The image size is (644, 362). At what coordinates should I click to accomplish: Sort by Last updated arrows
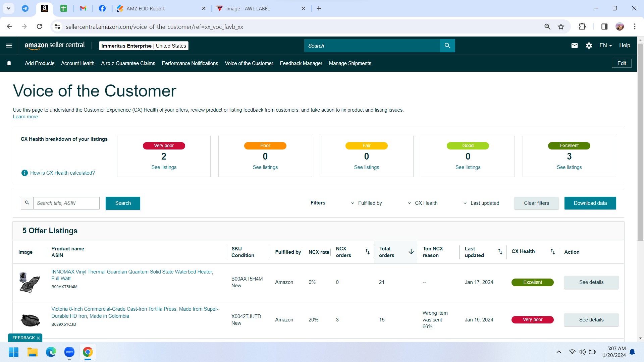[x=500, y=252]
